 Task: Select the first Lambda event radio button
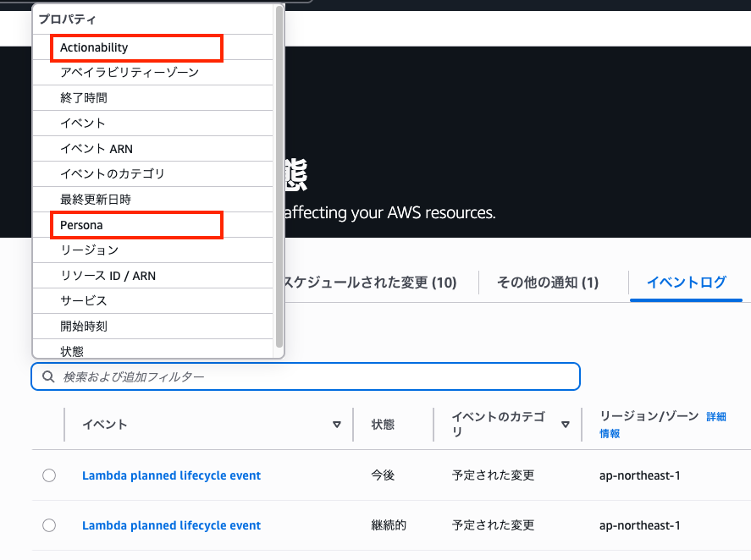[49, 475]
